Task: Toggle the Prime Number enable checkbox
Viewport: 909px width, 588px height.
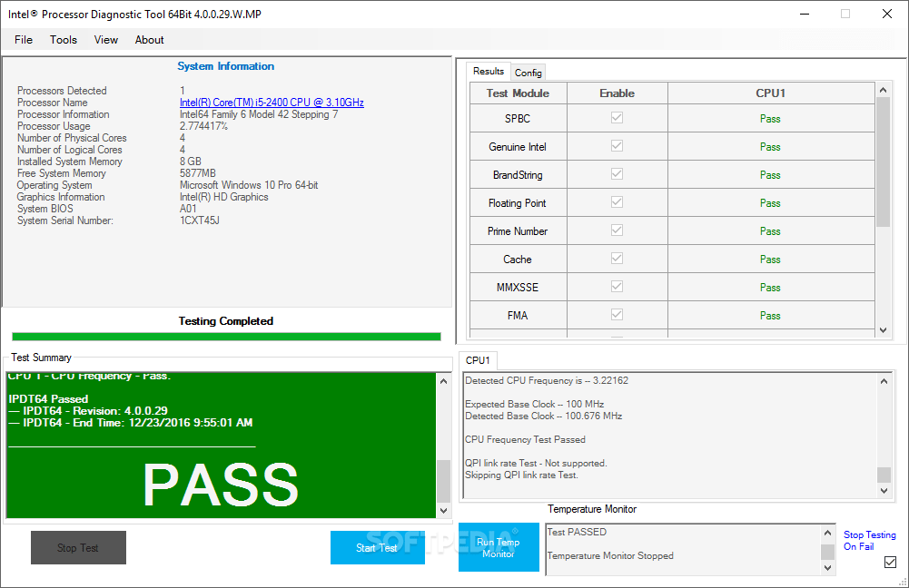Action: click(617, 230)
